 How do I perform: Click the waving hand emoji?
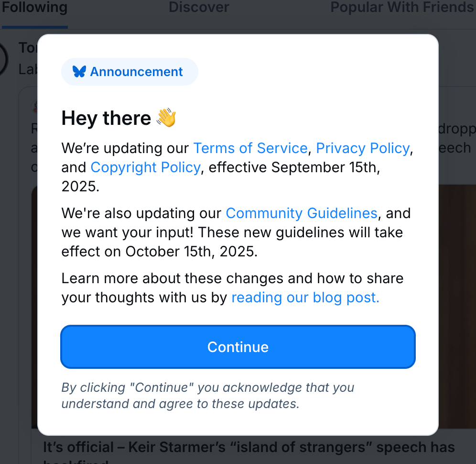(166, 118)
